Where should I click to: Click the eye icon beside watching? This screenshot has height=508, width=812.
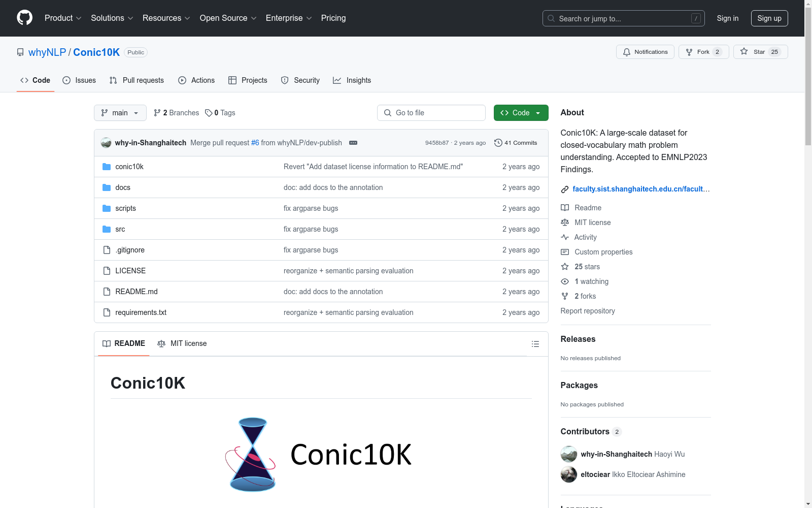coord(565,281)
